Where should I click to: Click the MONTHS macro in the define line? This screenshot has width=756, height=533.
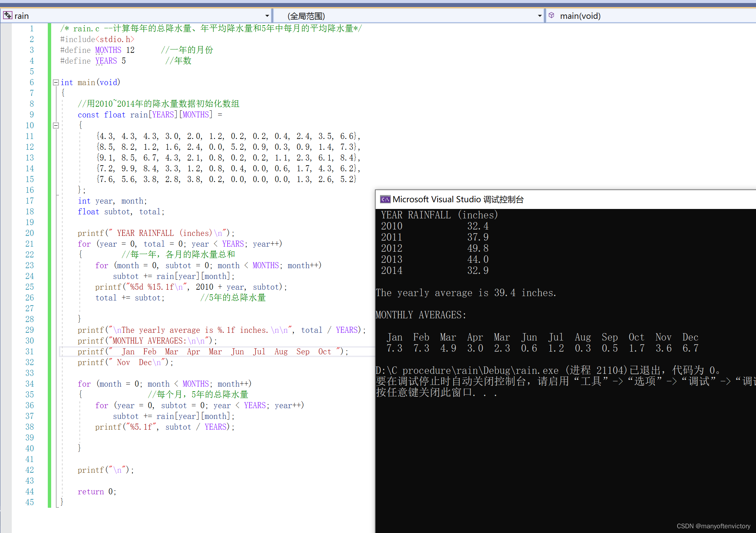108,50
